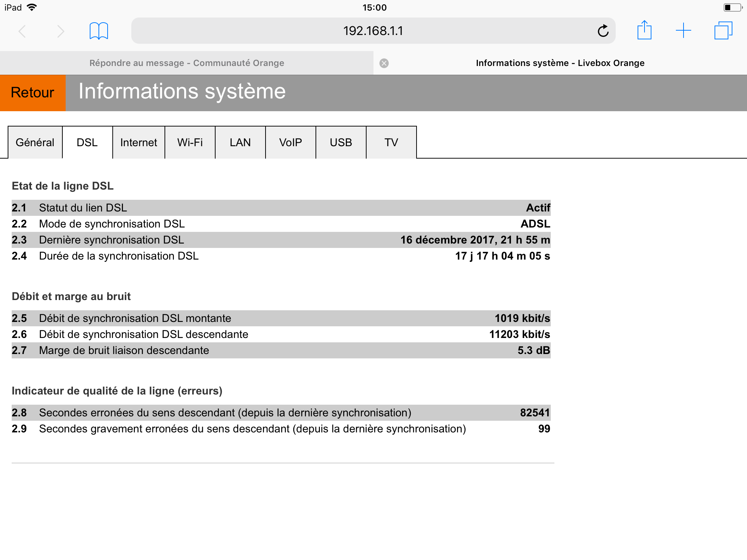Click the address bar showing 192.168.1.1
The height and width of the screenshot is (560, 747).
[373, 31]
